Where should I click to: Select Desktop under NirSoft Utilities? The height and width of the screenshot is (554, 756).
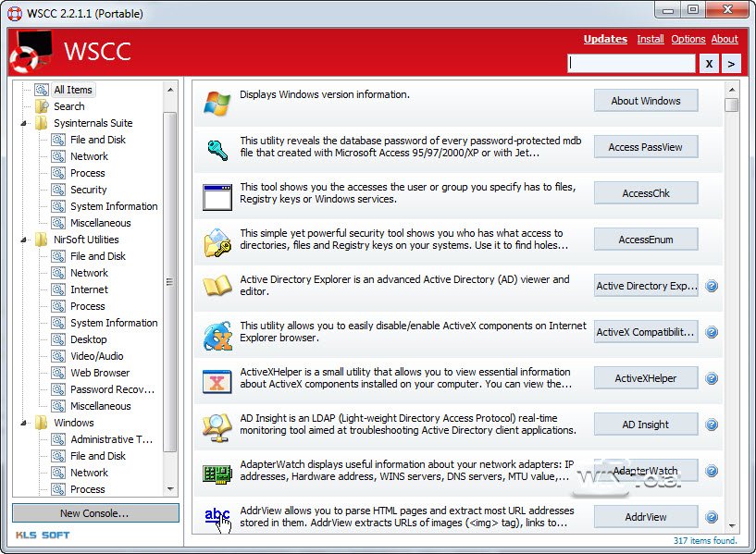coord(88,339)
